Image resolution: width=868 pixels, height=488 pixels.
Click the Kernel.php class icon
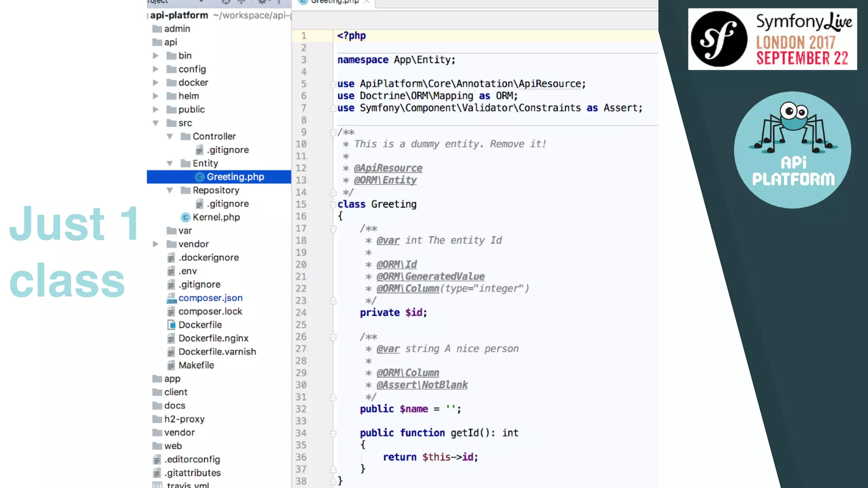[185, 217]
